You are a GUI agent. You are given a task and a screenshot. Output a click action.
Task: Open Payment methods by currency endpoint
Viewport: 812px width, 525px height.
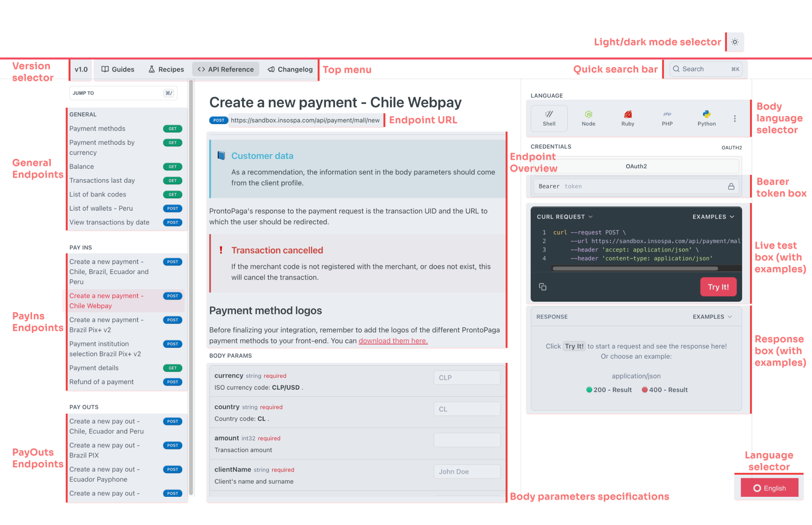[126, 148]
